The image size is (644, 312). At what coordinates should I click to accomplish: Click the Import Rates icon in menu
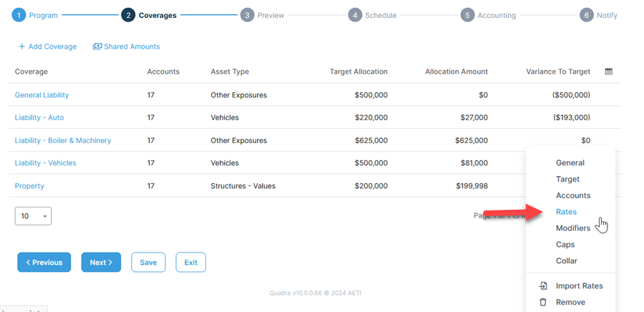543,286
